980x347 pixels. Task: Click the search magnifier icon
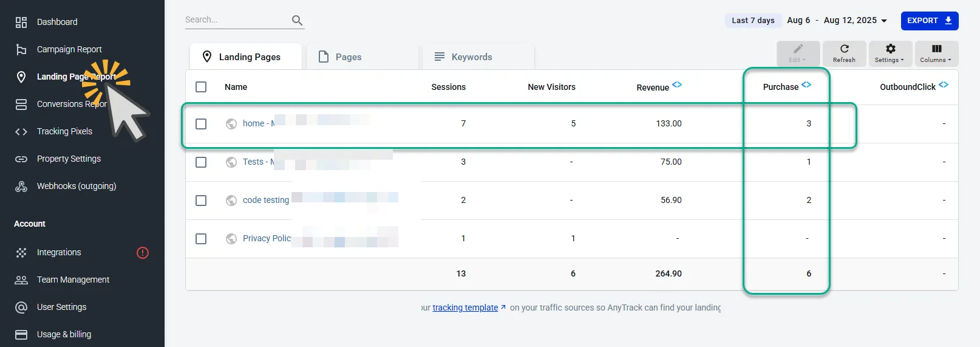pyautogui.click(x=297, y=20)
